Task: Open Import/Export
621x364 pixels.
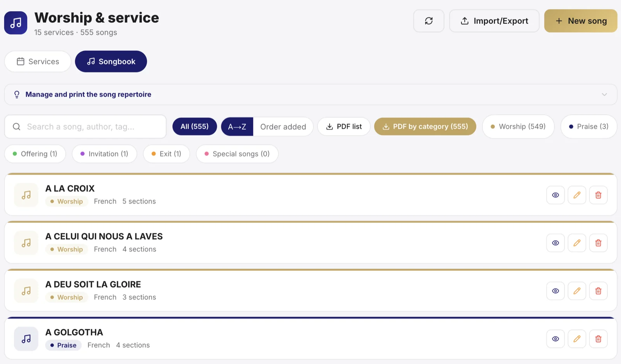Action: [494, 21]
